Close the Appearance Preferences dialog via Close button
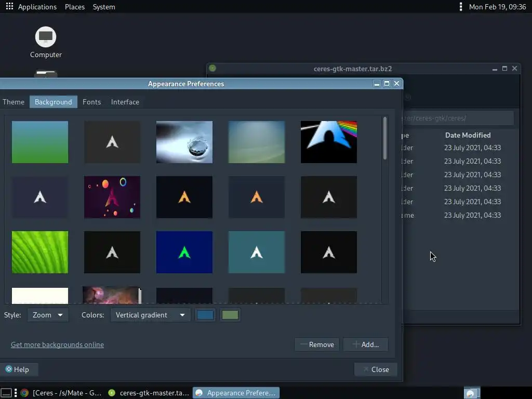 (x=376, y=369)
